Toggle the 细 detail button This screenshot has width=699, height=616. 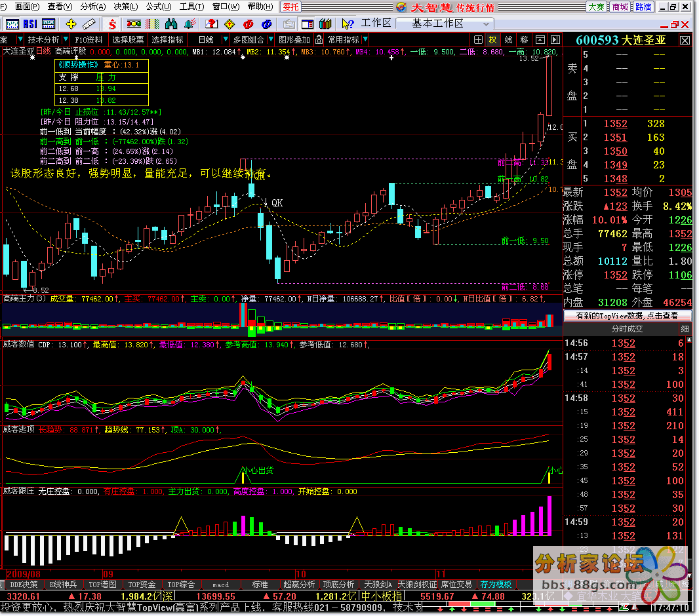point(685,329)
